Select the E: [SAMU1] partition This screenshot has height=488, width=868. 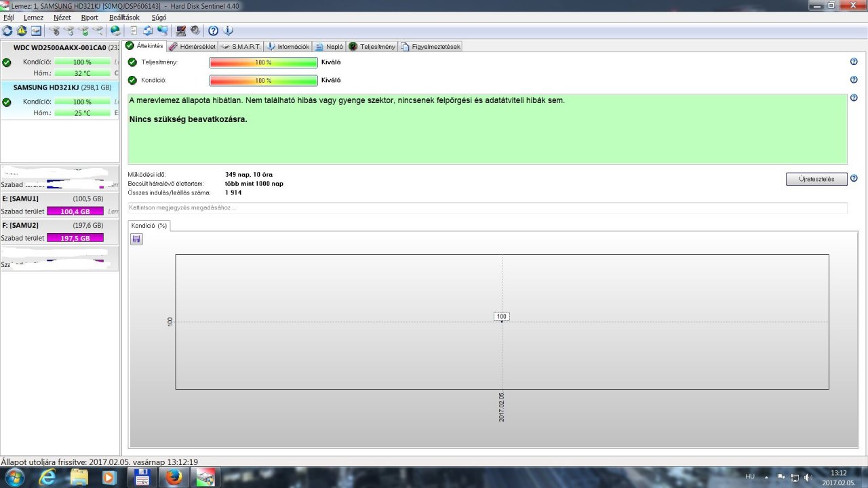tap(60, 205)
